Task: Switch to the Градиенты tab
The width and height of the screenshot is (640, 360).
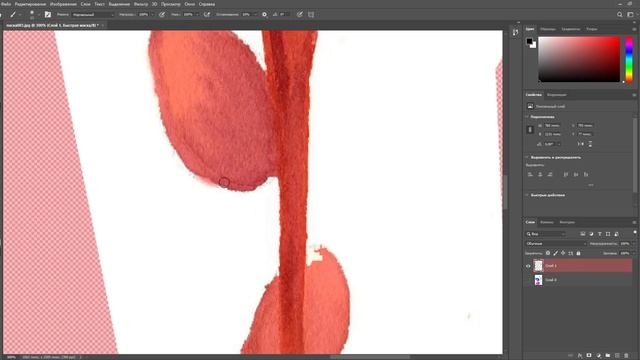Action: coord(571,29)
